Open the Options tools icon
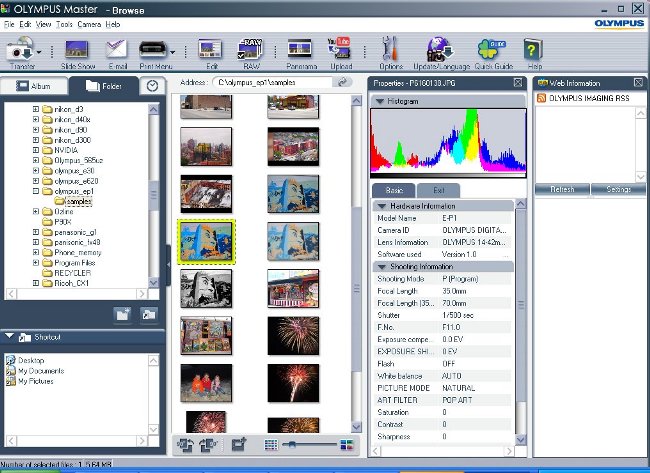 [391, 49]
